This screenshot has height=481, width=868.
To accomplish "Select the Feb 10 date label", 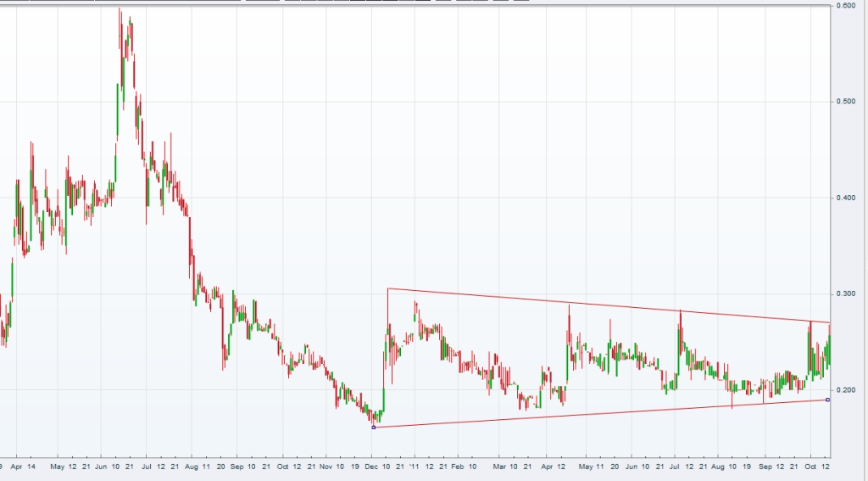I will 464,467.
